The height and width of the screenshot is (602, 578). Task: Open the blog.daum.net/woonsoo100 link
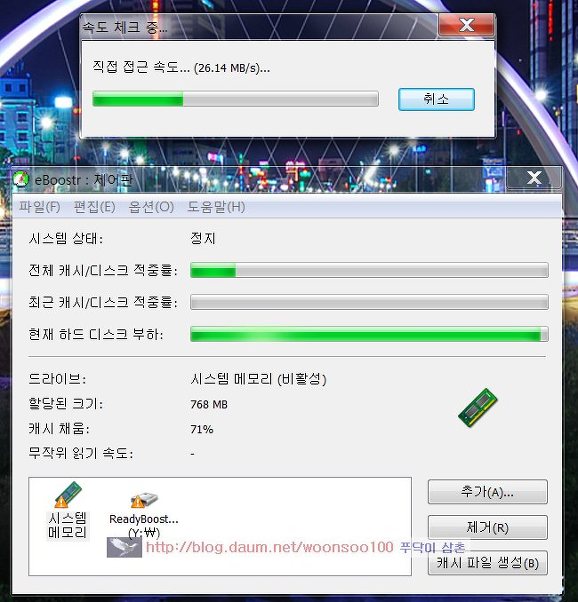click(x=270, y=547)
